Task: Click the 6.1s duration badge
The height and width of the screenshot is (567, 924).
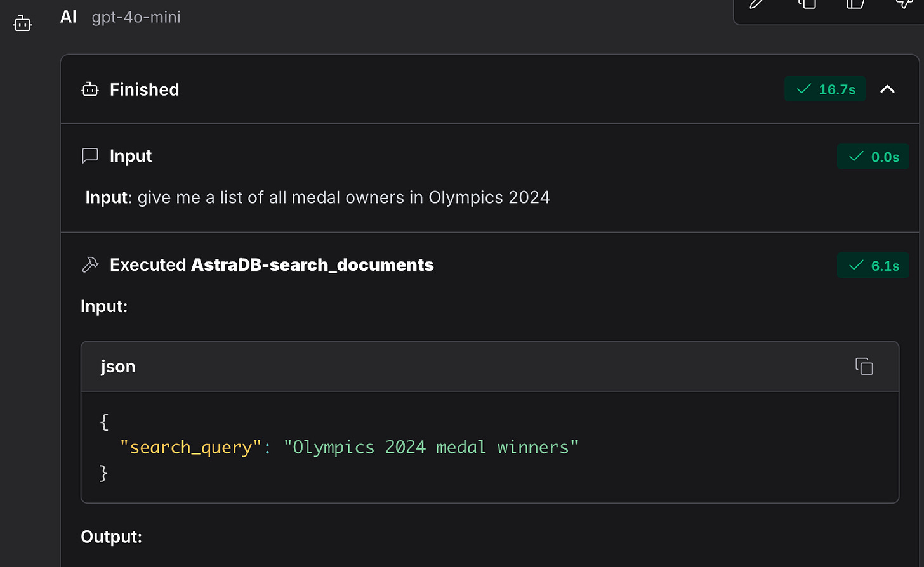Action: [x=873, y=265]
